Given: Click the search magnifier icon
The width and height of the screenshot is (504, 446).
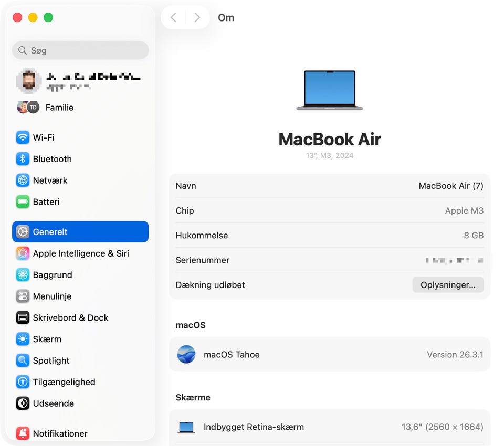Looking at the screenshot, I should pyautogui.click(x=22, y=50).
